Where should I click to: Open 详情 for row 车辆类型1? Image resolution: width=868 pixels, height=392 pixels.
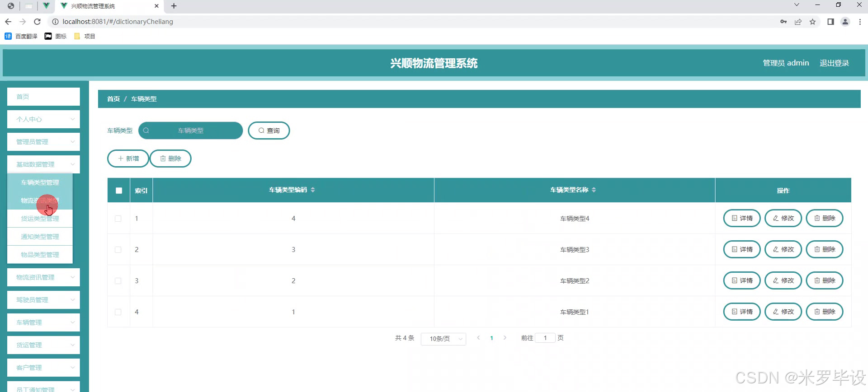click(742, 312)
